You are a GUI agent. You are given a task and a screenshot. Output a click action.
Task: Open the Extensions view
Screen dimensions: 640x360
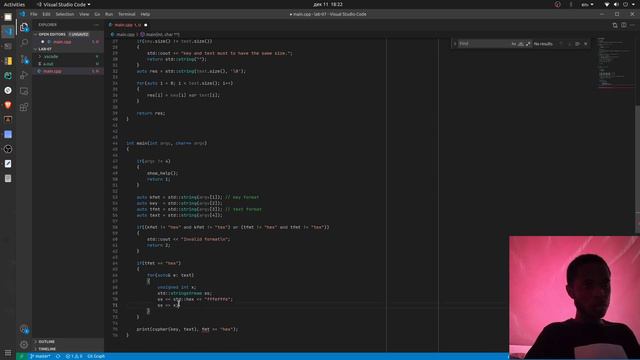tap(24, 107)
